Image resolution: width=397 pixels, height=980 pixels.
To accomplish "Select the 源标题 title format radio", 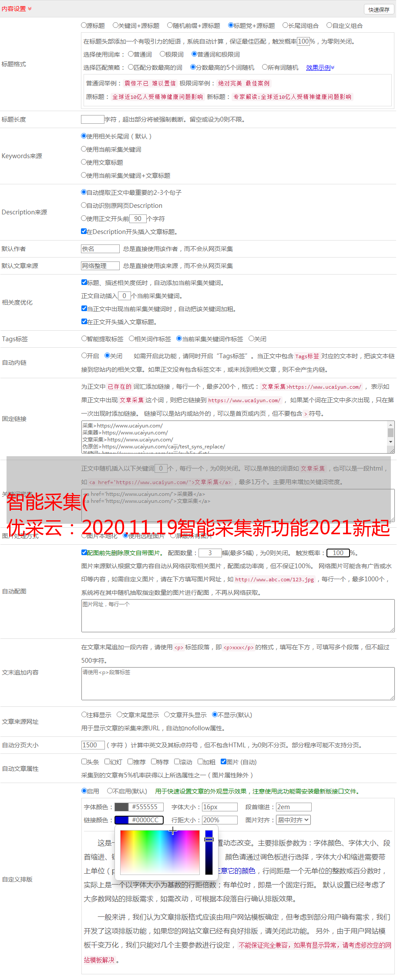I will (x=84, y=26).
